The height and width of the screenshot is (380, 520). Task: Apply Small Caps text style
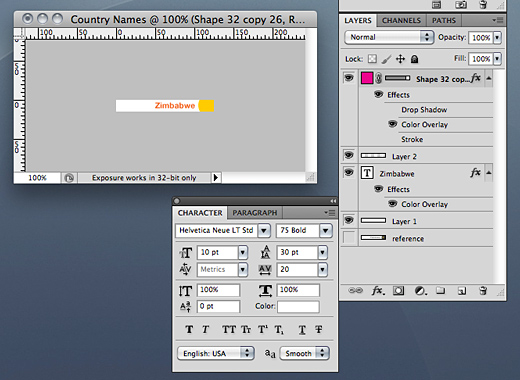(x=246, y=330)
